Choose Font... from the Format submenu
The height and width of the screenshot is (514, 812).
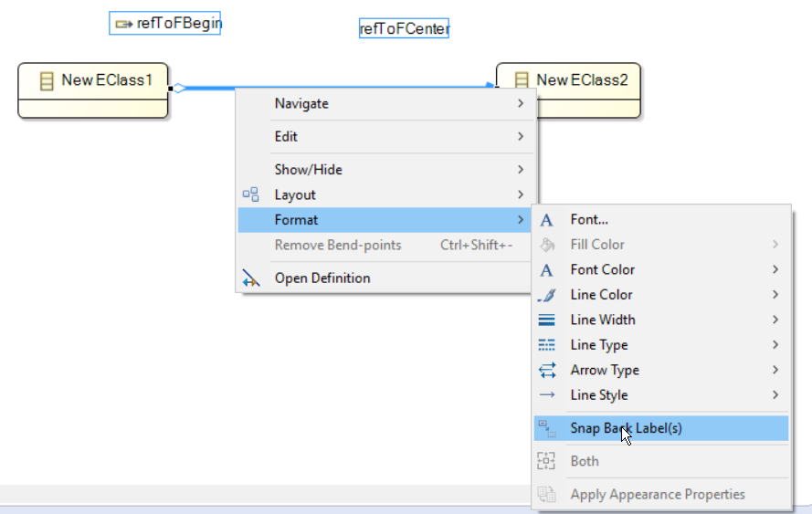tap(589, 220)
